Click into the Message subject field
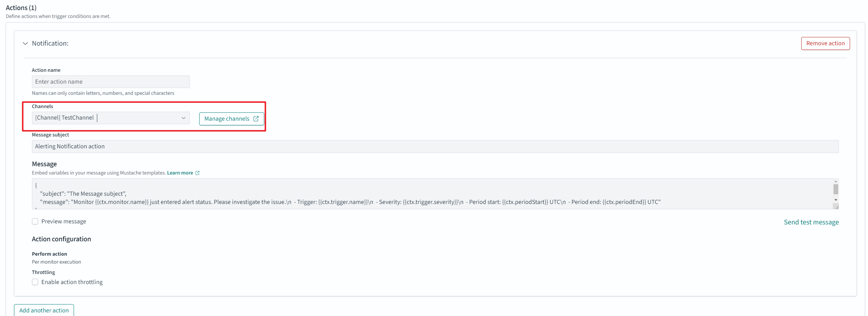The image size is (868, 316). click(434, 147)
